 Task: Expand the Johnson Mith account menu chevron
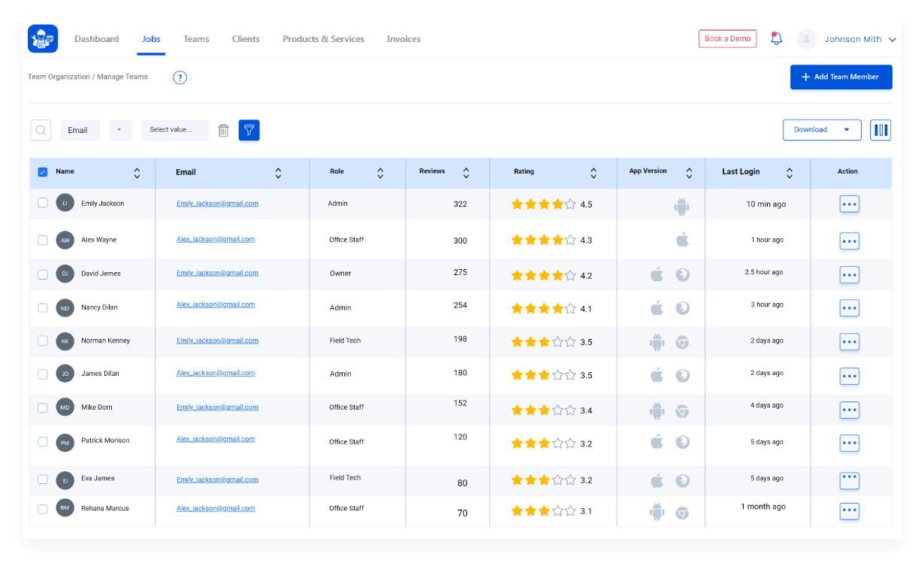(892, 40)
